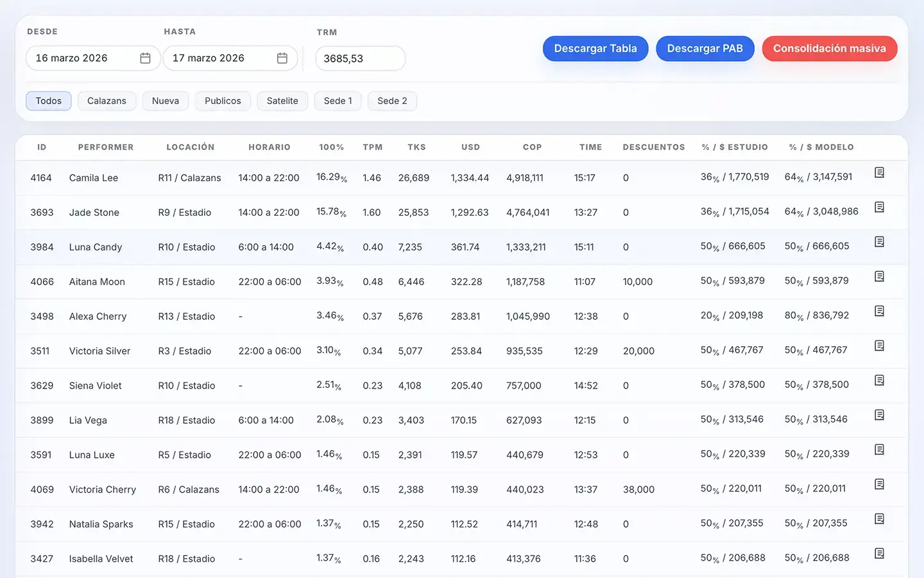Click the TRM value input field
924x578 pixels.
360,58
